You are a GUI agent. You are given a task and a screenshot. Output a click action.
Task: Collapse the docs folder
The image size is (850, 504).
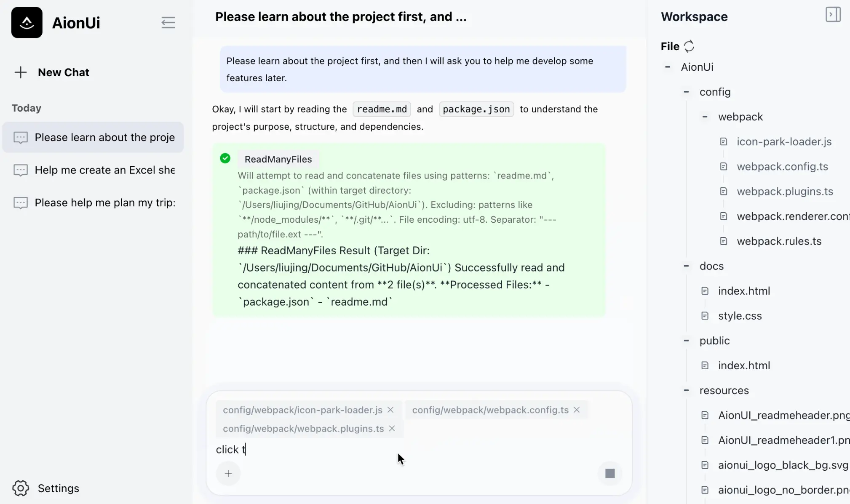point(686,266)
